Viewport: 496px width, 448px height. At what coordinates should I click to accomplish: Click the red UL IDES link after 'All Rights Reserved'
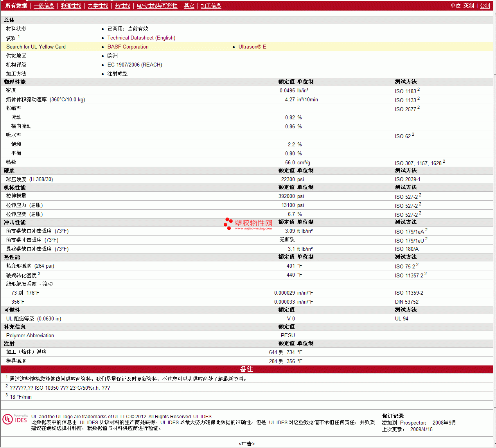[x=202, y=416]
